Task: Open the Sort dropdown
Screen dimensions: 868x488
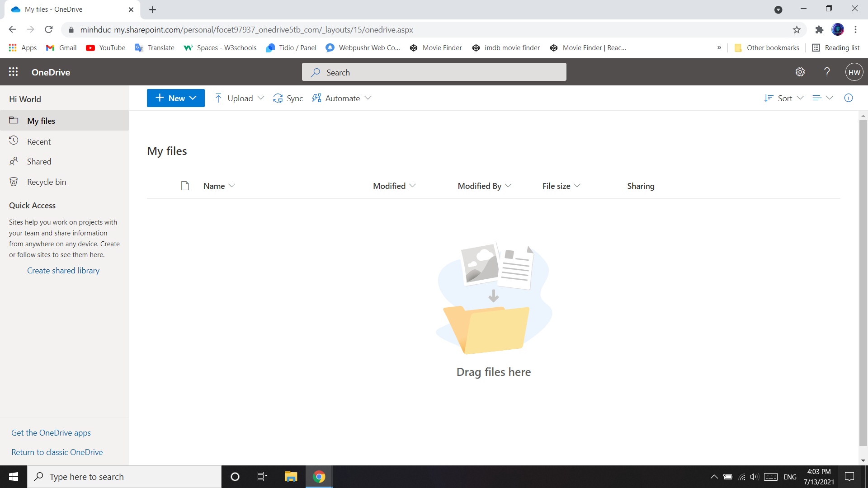Action: (x=784, y=98)
